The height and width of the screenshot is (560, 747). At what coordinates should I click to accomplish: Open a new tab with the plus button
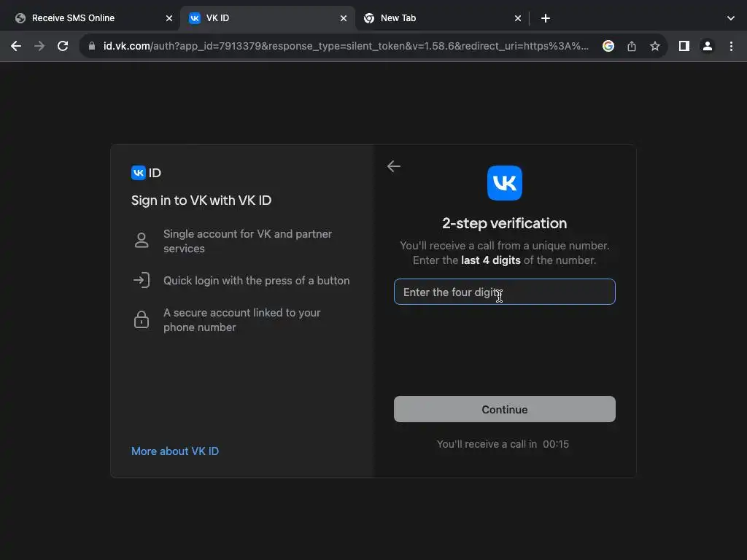pos(546,18)
